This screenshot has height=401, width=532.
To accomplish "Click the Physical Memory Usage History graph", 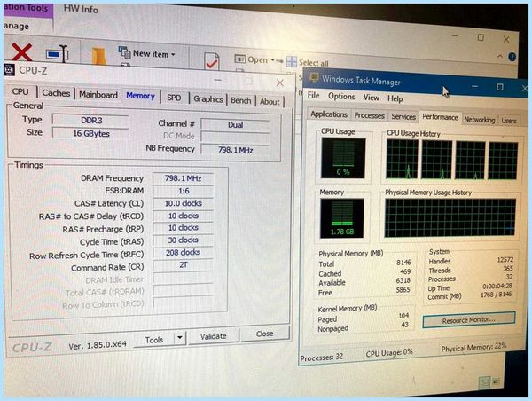I will [450, 217].
